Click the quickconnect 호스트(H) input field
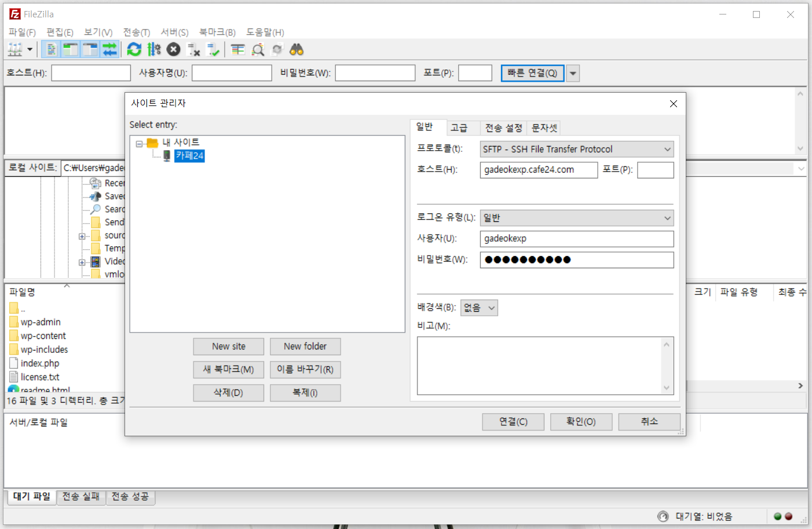This screenshot has height=529, width=812. [91, 73]
